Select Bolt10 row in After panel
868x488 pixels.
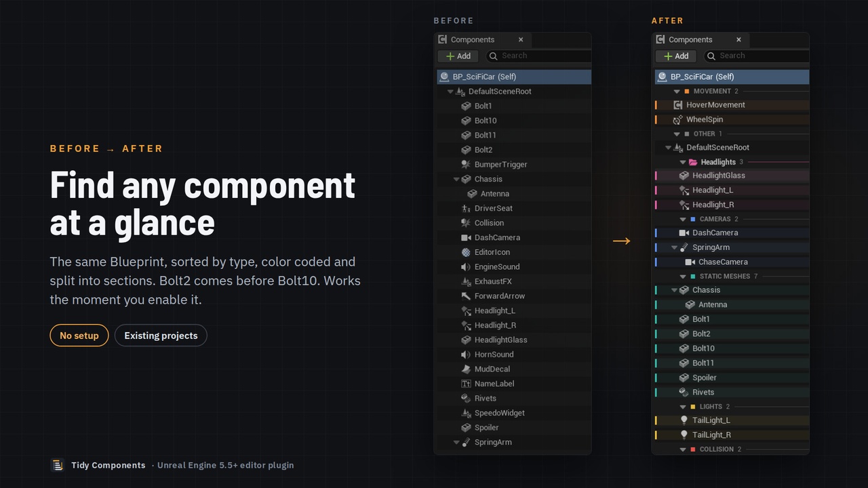pyautogui.click(x=732, y=348)
